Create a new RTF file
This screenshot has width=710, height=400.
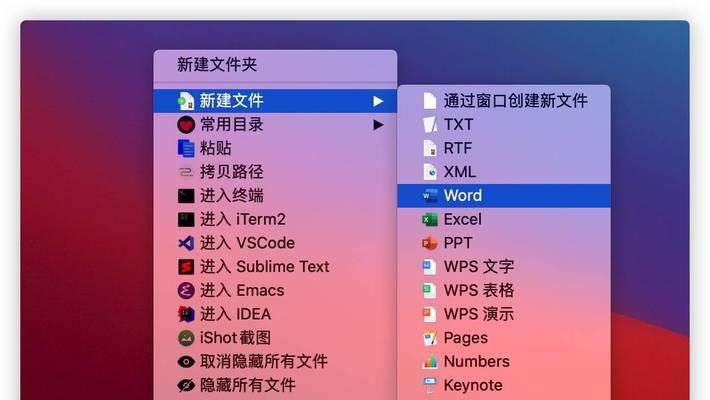[x=504, y=148]
